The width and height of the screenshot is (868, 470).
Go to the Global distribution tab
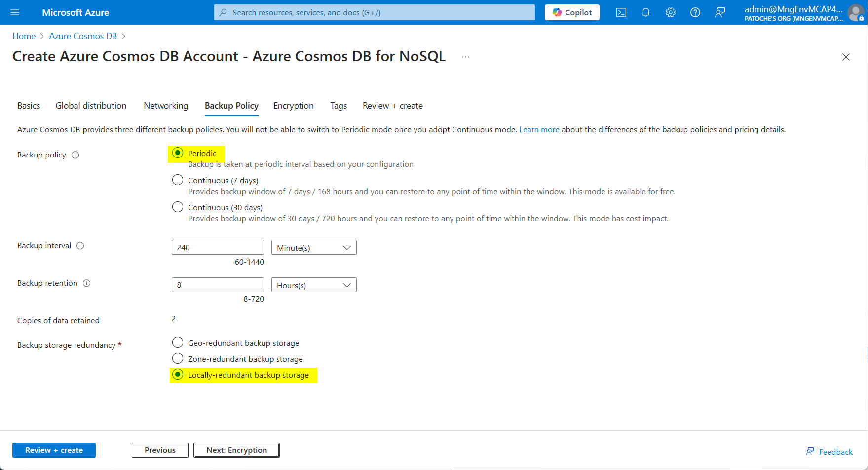91,105
